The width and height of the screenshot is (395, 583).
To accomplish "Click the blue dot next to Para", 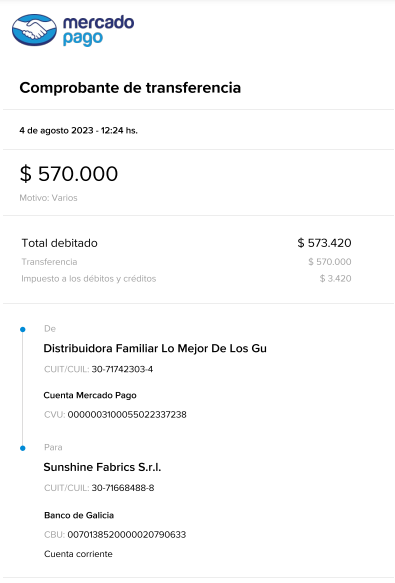I will tap(23, 448).
